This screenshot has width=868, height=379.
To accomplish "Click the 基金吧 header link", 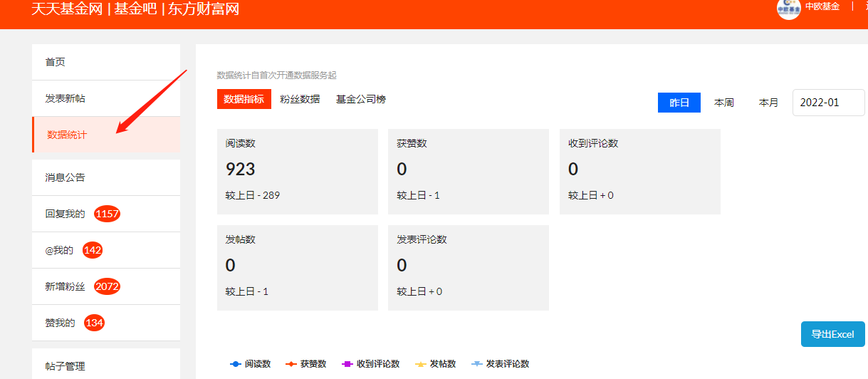I will click(x=135, y=9).
